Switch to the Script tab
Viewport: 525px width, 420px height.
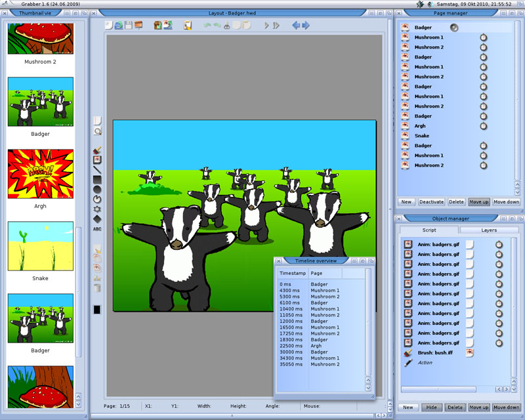(x=429, y=230)
